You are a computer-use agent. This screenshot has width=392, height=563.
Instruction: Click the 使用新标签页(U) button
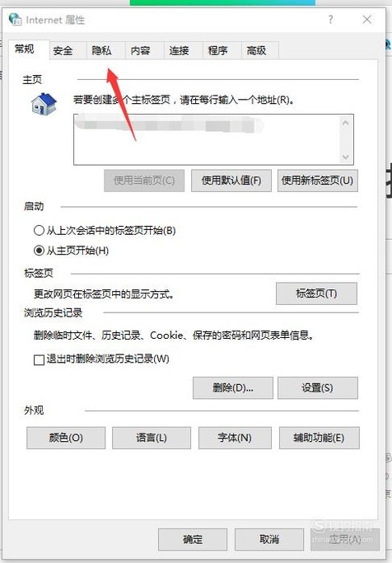tap(317, 181)
